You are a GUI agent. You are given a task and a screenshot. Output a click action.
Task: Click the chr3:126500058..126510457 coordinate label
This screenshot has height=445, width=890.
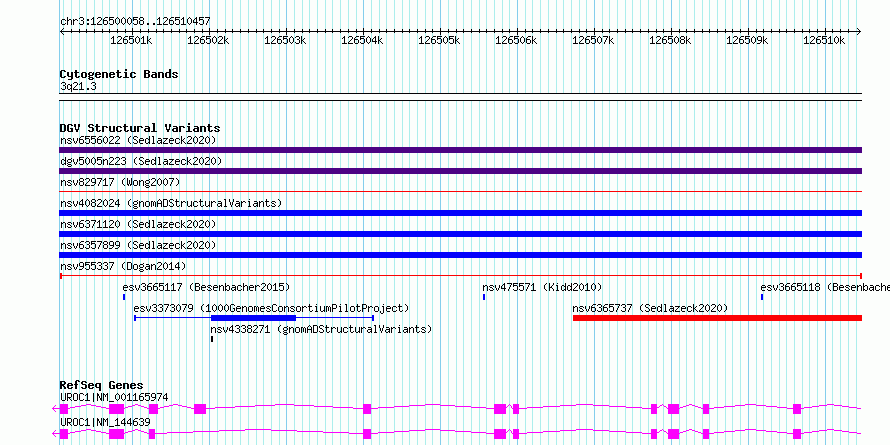pyautogui.click(x=135, y=22)
